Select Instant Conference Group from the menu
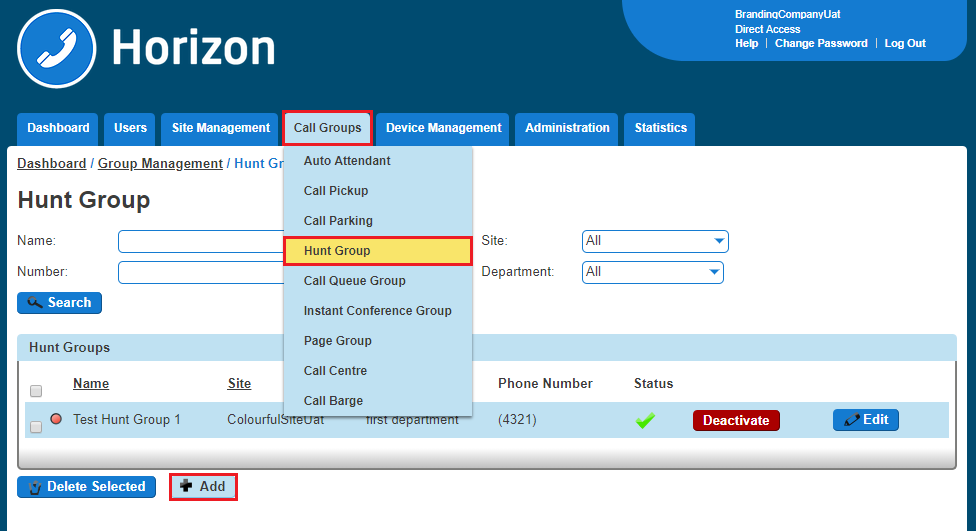 click(378, 311)
